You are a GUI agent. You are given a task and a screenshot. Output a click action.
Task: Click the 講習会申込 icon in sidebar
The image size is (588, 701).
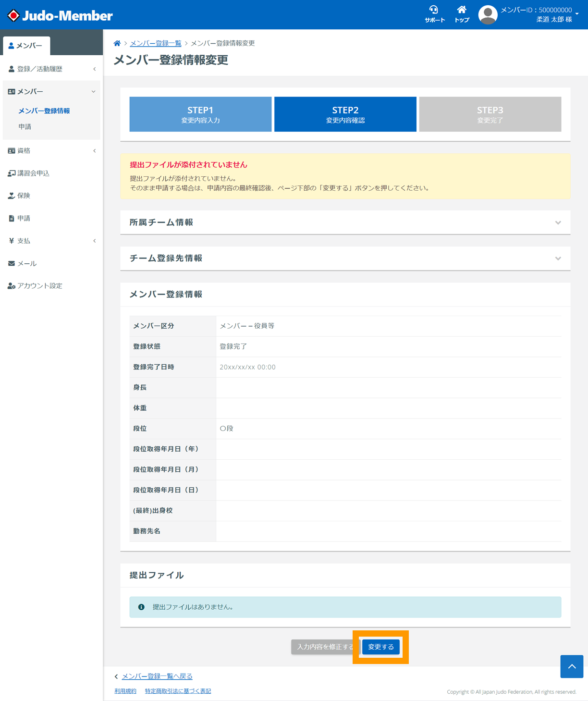pyautogui.click(x=12, y=173)
